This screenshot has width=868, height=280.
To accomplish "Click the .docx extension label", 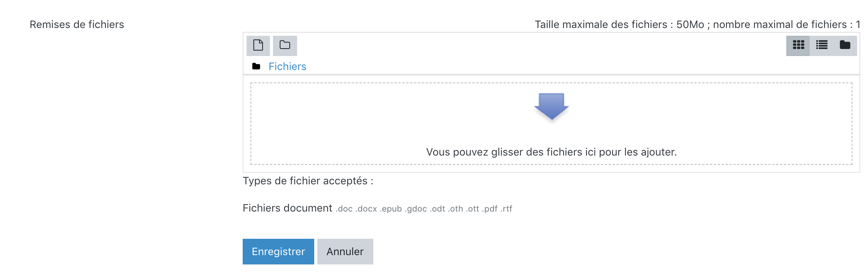I will coord(366,209).
